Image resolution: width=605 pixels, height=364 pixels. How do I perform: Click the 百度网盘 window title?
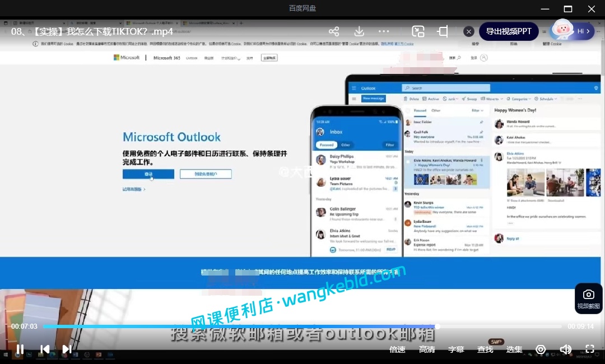[x=302, y=8]
